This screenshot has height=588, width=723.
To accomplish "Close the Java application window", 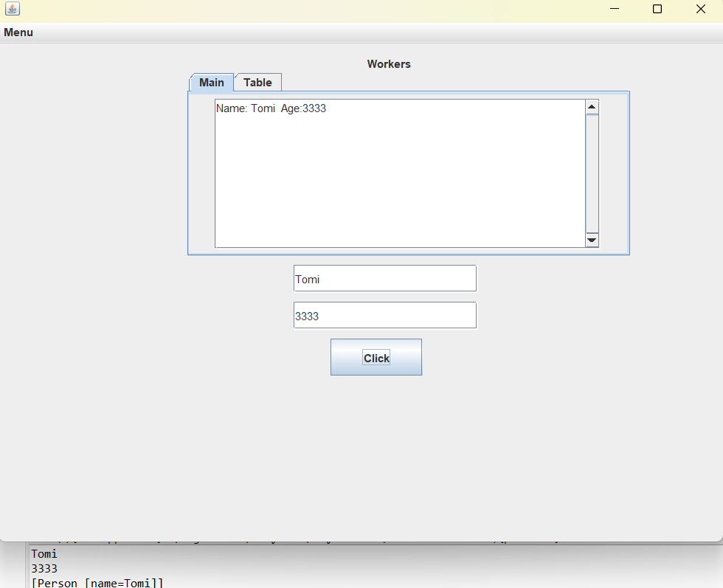I will point(700,9).
